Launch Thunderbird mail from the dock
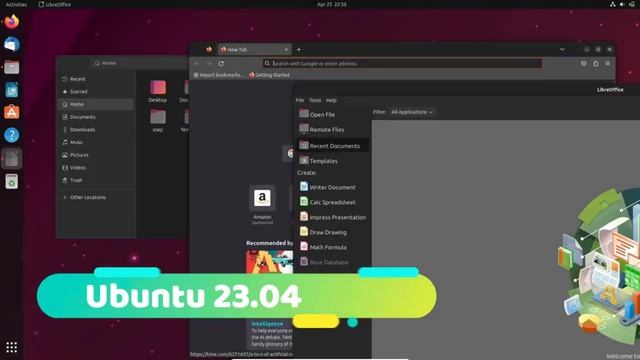Viewport: 640px width, 360px height. (x=11, y=44)
